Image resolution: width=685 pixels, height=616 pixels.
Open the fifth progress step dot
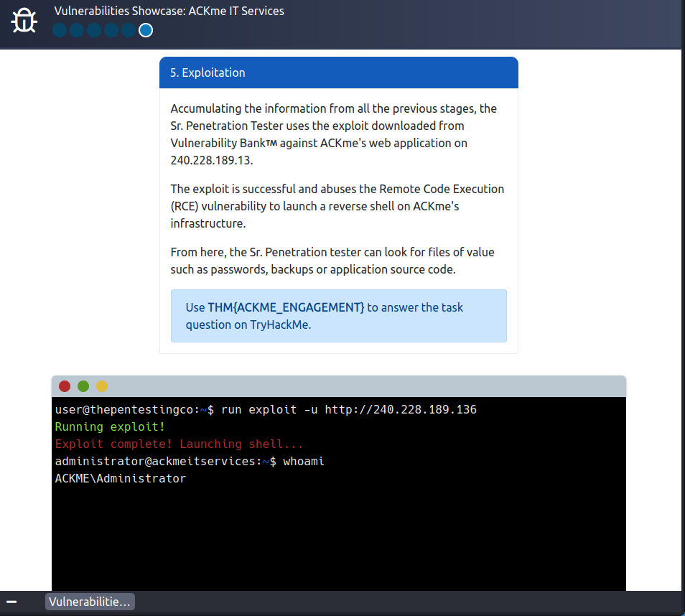(x=129, y=30)
